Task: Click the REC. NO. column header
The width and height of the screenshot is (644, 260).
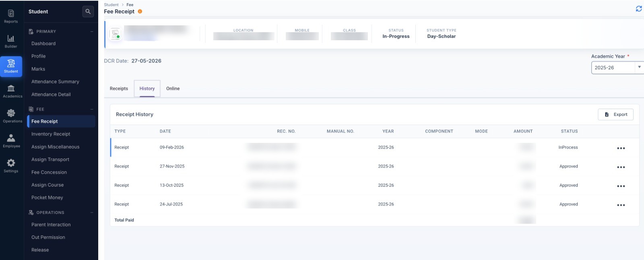Action: point(286,131)
